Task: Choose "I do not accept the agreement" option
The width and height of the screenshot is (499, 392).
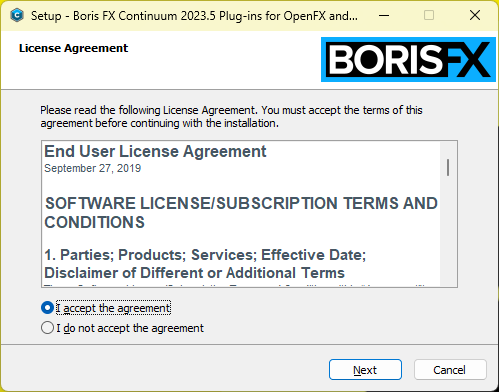Action: [47, 328]
